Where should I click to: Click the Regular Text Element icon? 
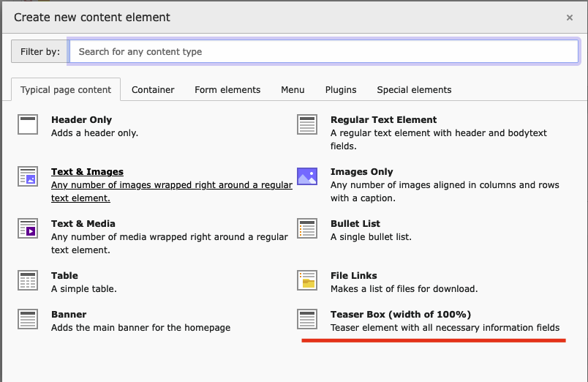click(307, 124)
